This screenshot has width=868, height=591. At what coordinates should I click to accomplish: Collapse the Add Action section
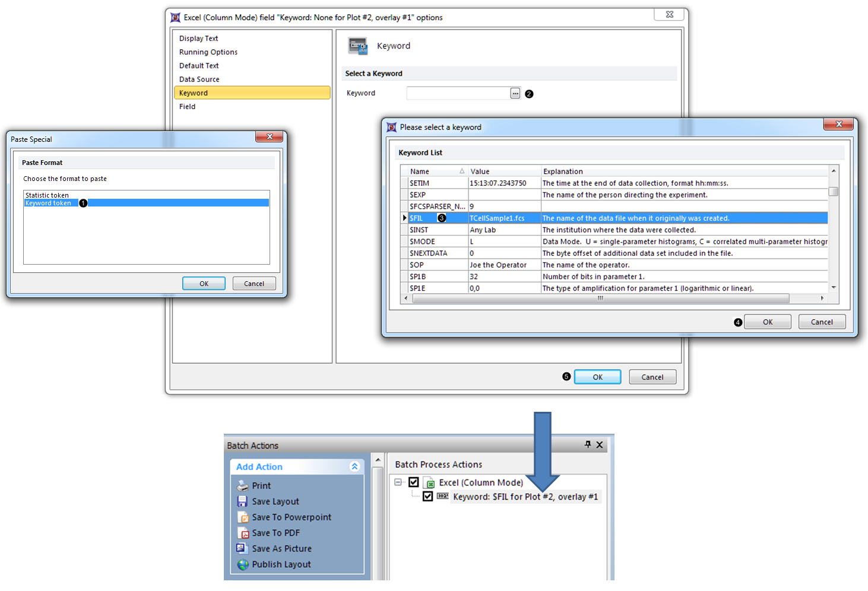tap(354, 466)
